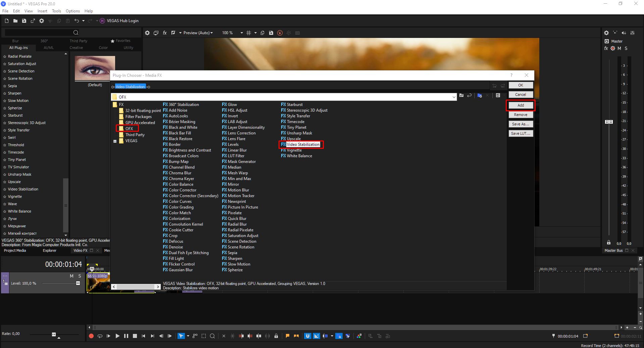This screenshot has width=644, height=348.
Task: Open the 100 % preview zoom dropdown
Action: tap(241, 33)
